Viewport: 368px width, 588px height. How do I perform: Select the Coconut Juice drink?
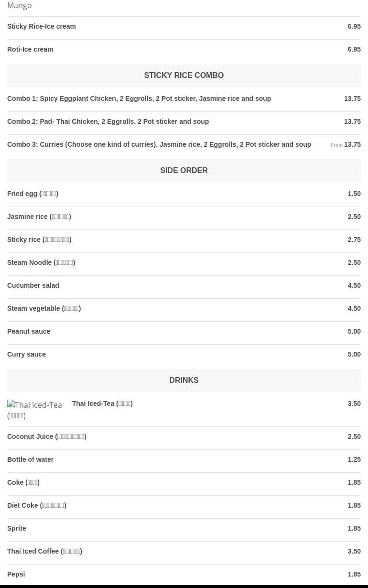[47, 436]
